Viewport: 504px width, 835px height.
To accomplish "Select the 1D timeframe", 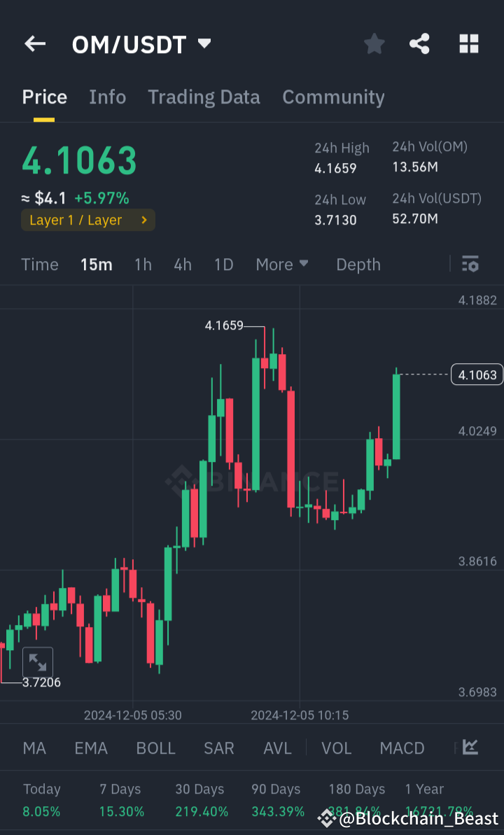I will pos(223,264).
